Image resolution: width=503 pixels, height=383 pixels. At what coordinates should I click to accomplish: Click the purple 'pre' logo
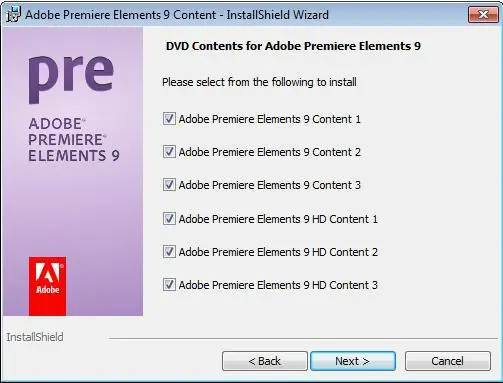(71, 79)
